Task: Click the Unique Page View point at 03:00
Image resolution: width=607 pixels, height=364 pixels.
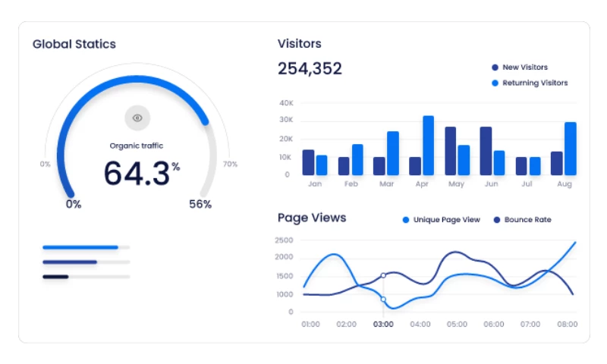Action: tap(383, 300)
